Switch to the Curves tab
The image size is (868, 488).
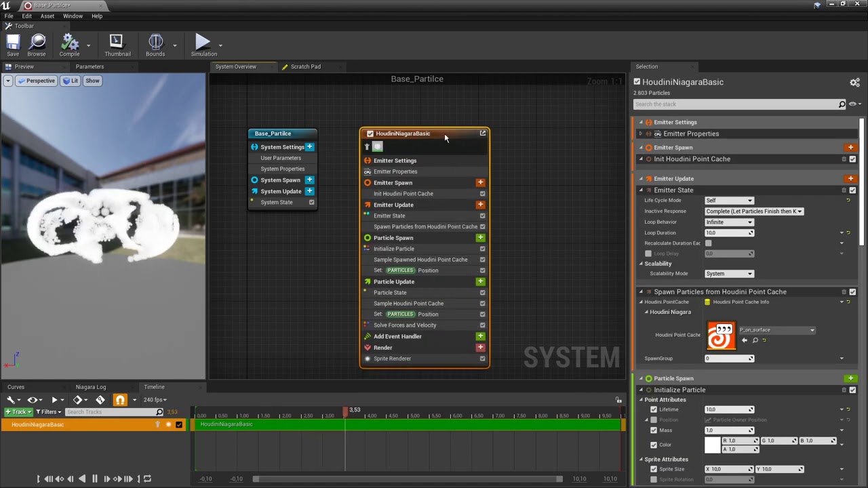[16, 387]
